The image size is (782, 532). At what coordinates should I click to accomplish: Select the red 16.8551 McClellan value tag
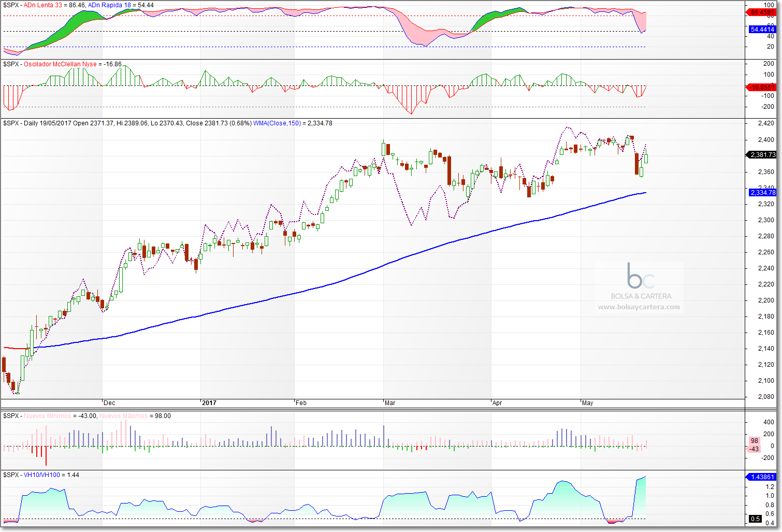click(762, 88)
